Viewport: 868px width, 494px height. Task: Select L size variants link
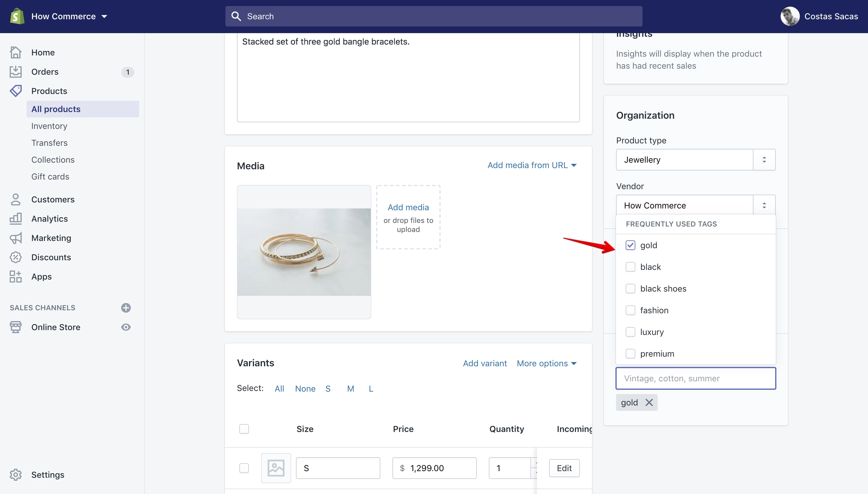click(x=371, y=389)
